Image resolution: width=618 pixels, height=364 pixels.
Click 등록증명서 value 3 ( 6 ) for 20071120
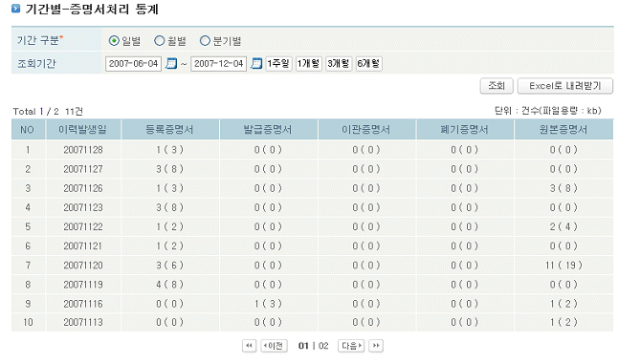click(170, 266)
